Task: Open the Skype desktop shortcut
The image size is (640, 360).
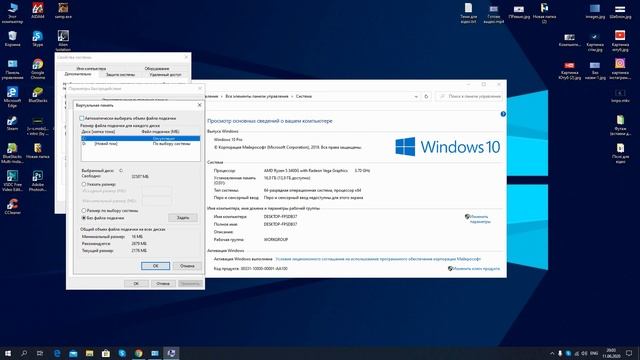Action: point(38,39)
